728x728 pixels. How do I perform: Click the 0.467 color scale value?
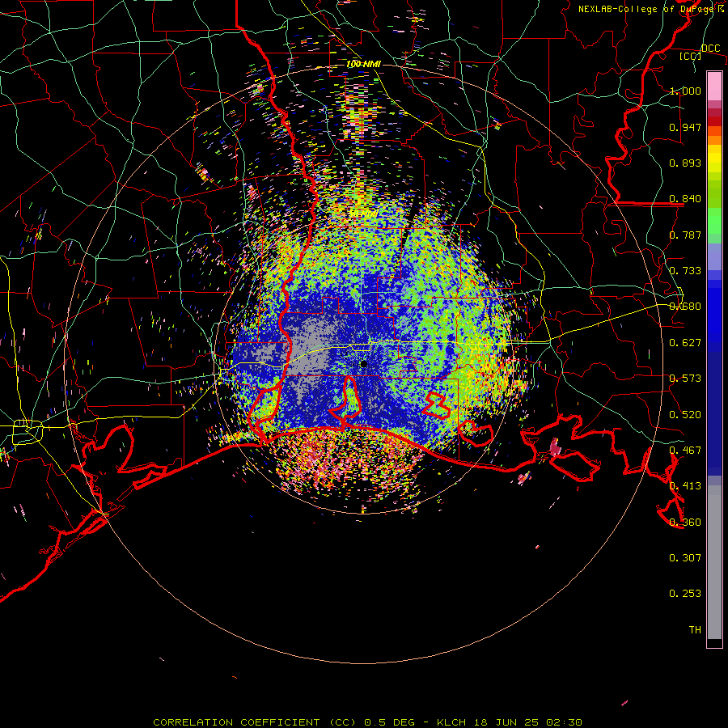[685, 451]
